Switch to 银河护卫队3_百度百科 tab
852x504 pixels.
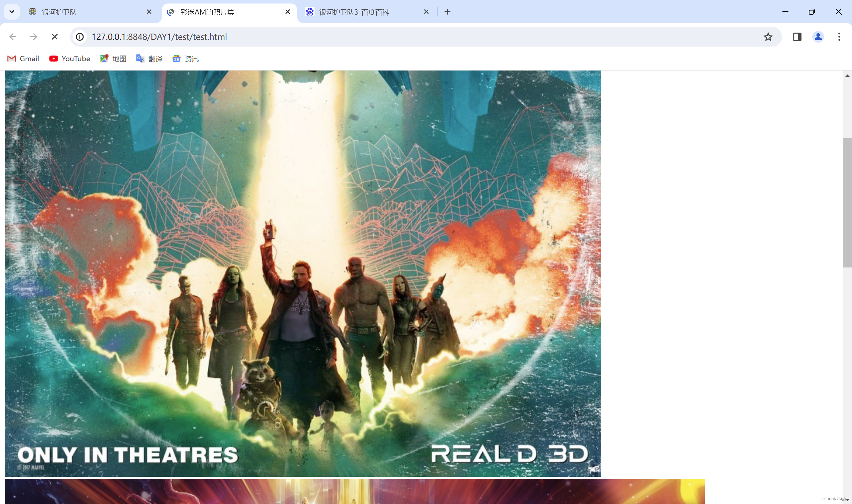pyautogui.click(x=367, y=12)
